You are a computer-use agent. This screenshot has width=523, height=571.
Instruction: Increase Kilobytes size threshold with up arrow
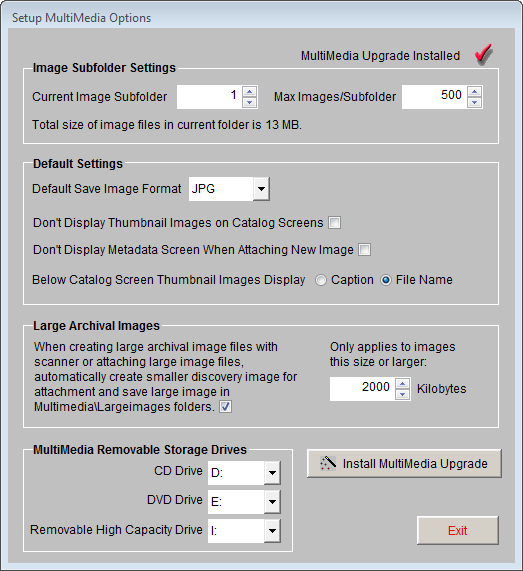coord(402,383)
